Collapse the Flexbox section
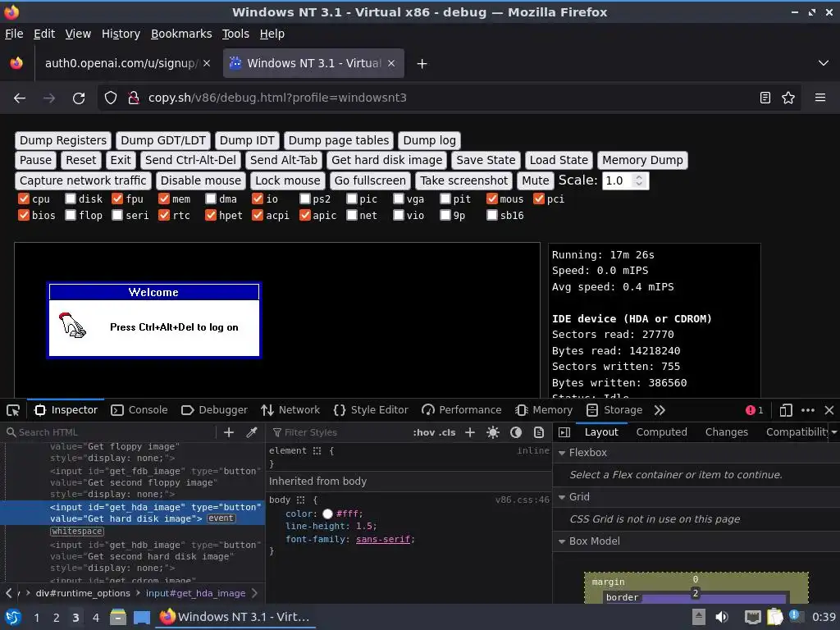Screen dimensions: 840x630 (562, 453)
